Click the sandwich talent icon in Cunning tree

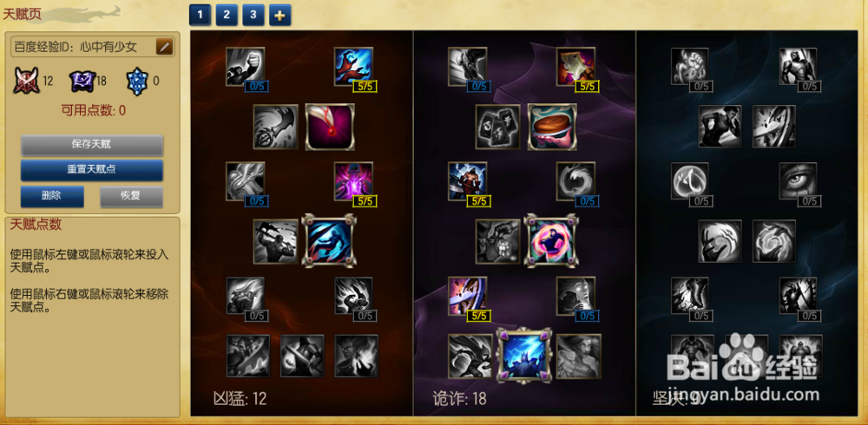(552, 127)
